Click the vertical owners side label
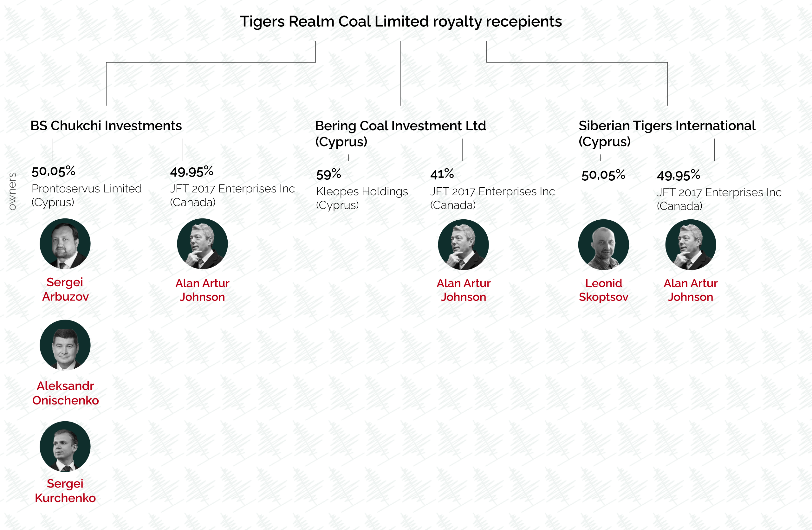This screenshot has width=812, height=530. tap(12, 191)
